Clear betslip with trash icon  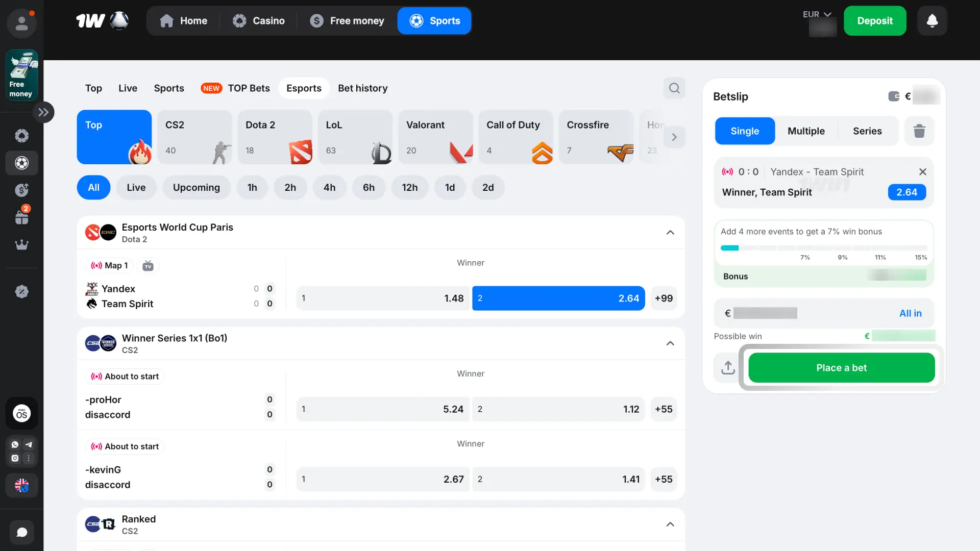(919, 131)
